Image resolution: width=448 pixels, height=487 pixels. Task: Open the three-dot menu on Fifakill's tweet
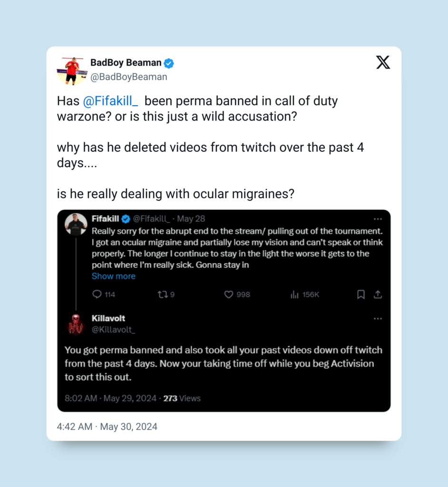[378, 219]
